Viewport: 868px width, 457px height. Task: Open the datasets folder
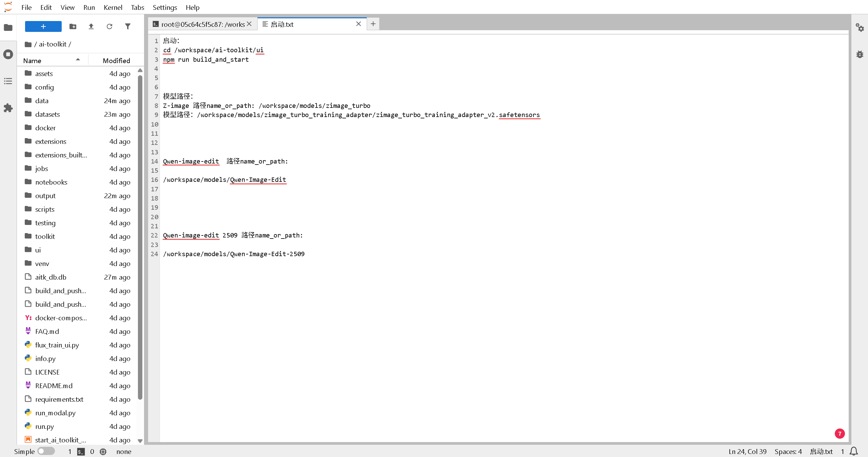(48, 114)
